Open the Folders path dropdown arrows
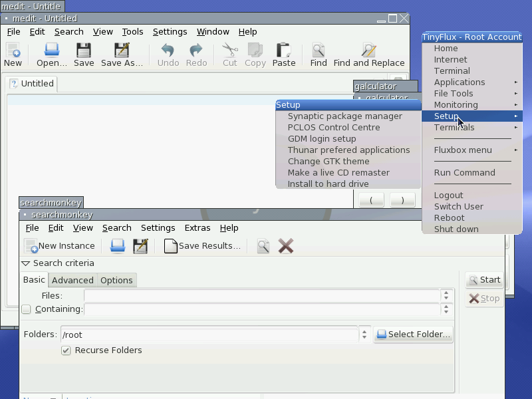Viewport: 532px width, 399px height. pos(364,334)
